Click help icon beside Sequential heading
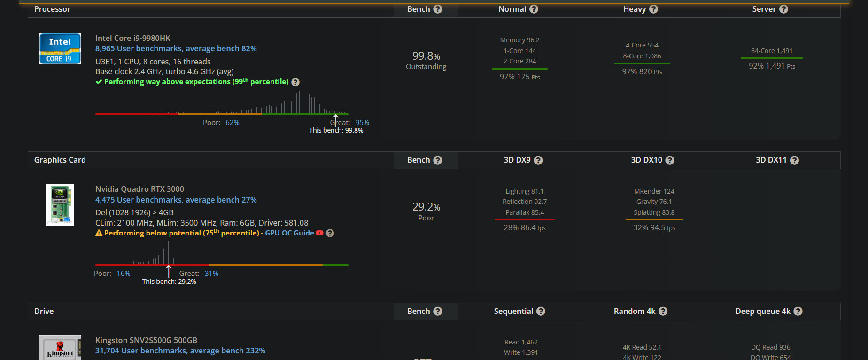This screenshot has height=360, width=868. [x=541, y=311]
